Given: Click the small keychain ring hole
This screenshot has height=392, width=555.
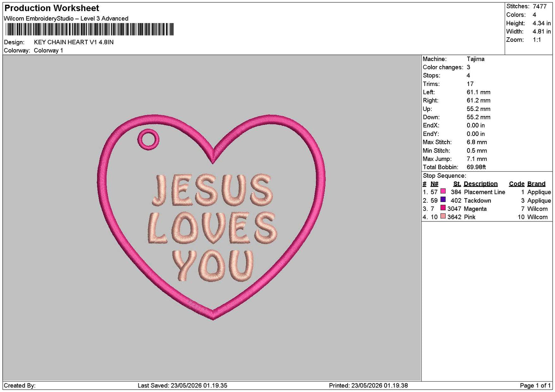Looking at the screenshot, I should [148, 139].
